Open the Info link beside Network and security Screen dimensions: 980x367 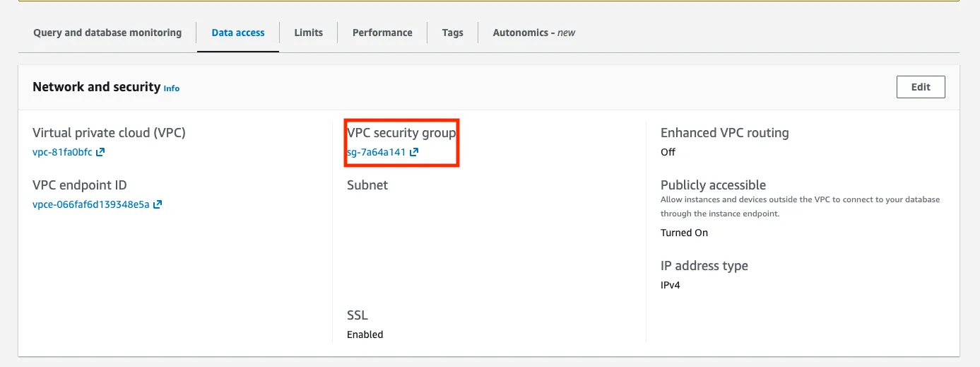pos(172,88)
